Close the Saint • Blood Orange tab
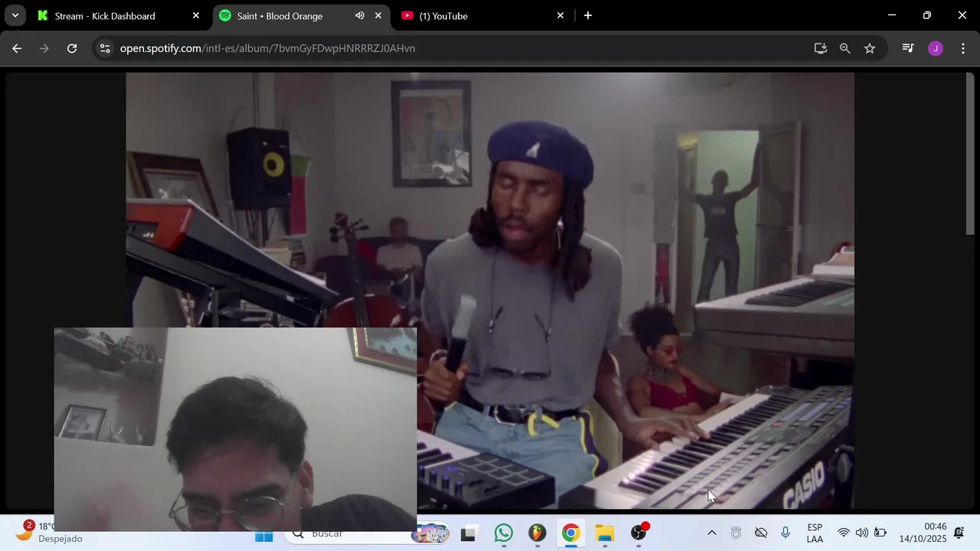The image size is (980, 551). click(378, 15)
